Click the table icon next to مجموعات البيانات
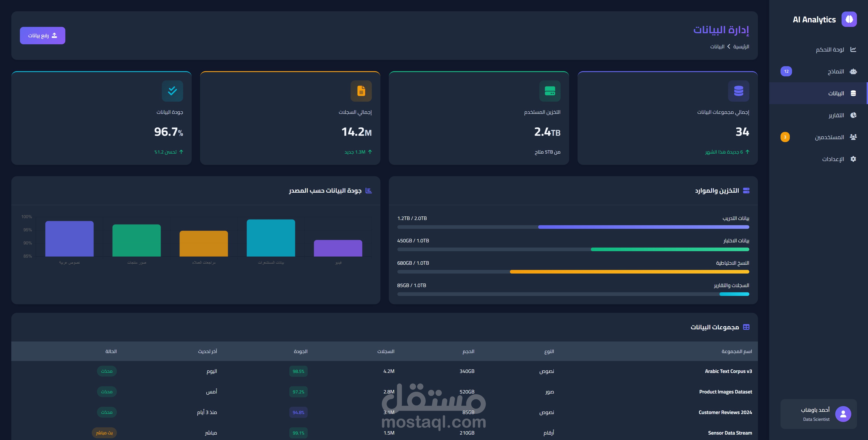This screenshot has width=868, height=440. [x=746, y=327]
